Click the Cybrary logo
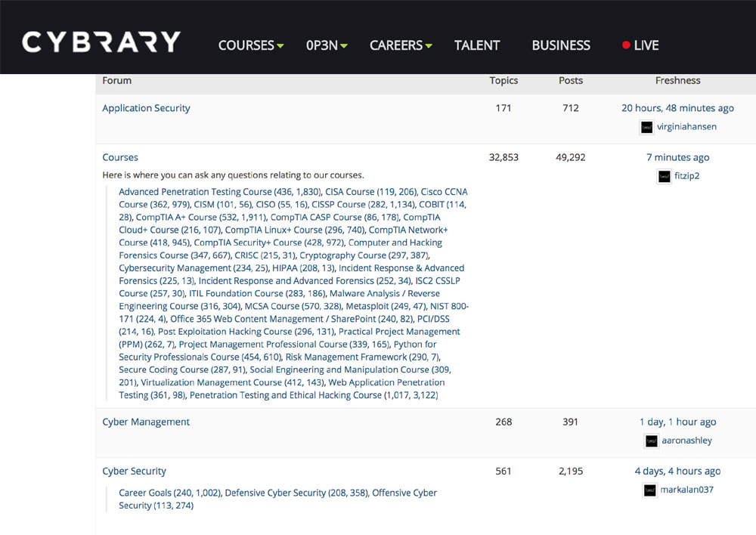The width and height of the screenshot is (756, 535). [x=101, y=42]
